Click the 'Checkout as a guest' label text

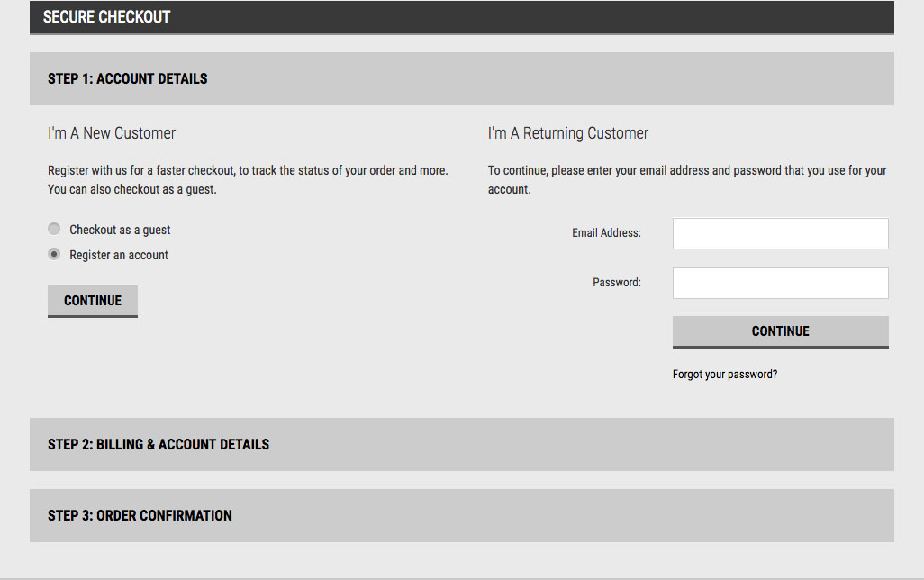coord(120,230)
